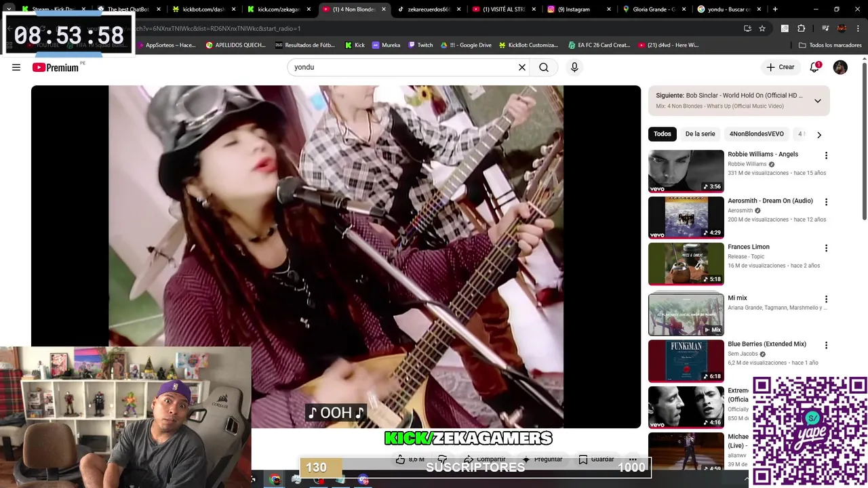
Task: Select 'Todos' filter chip
Action: point(663,134)
